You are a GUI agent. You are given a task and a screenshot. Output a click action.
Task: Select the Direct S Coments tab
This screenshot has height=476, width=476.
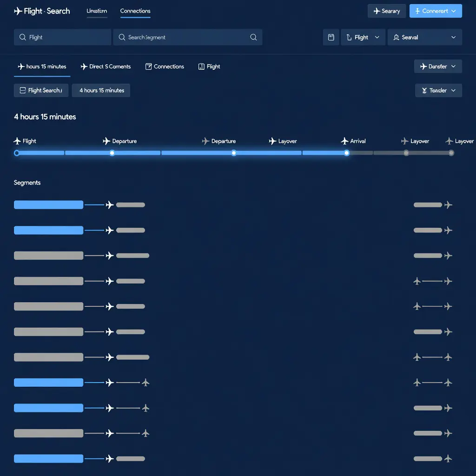106,66
